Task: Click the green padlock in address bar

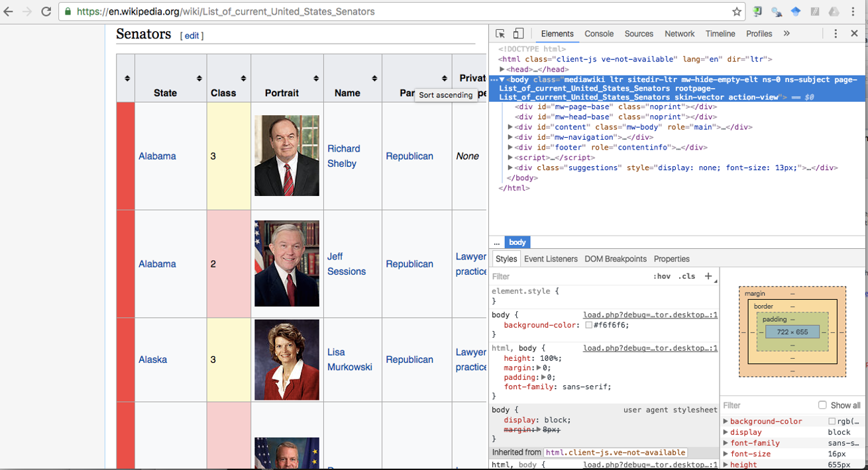Action: click(68, 12)
